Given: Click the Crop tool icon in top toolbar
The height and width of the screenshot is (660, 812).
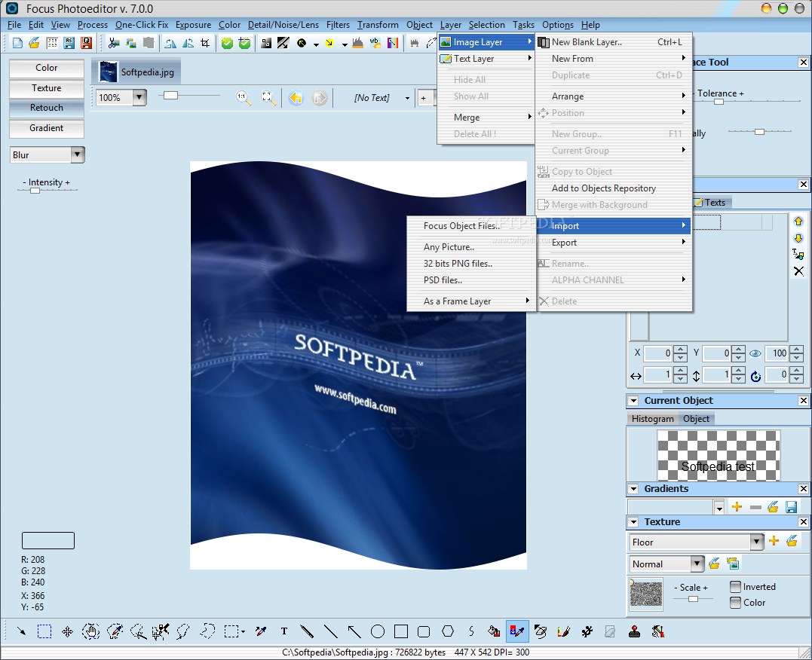Looking at the screenshot, I should coord(206,43).
